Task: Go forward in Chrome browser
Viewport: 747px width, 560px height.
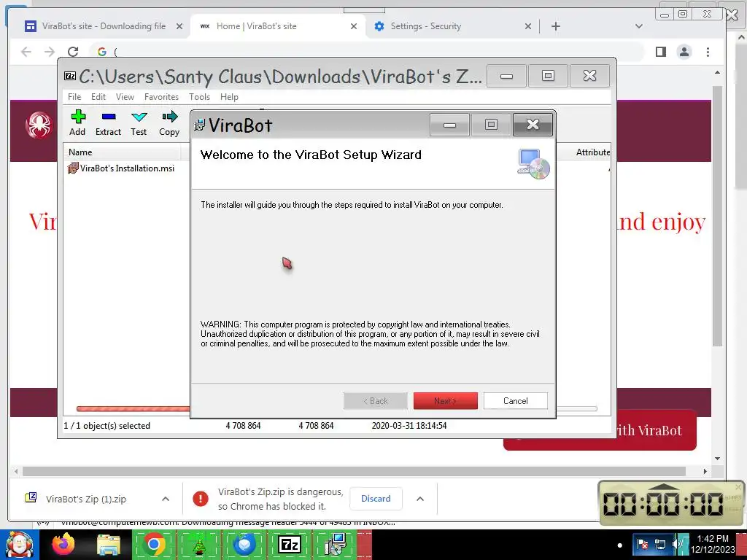Action: tap(50, 52)
